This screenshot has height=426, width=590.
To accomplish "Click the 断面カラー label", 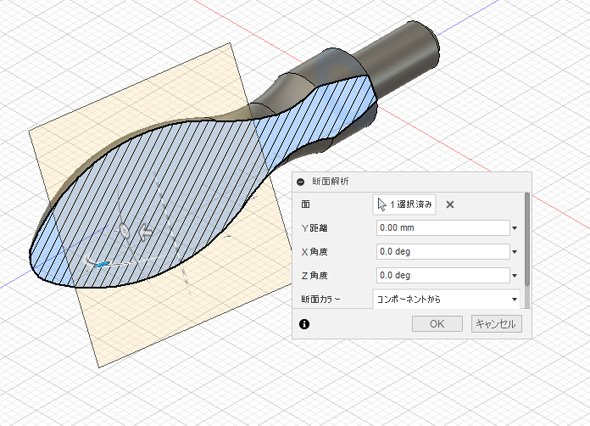I will pos(321,300).
